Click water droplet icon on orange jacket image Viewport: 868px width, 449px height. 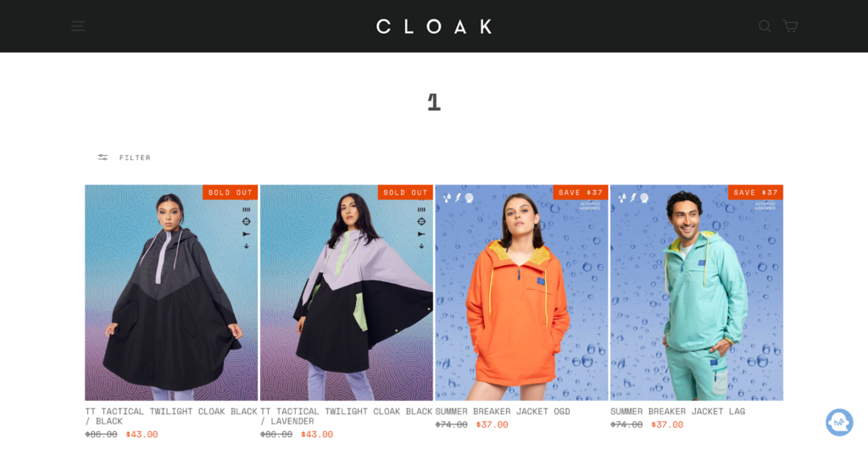(447, 198)
